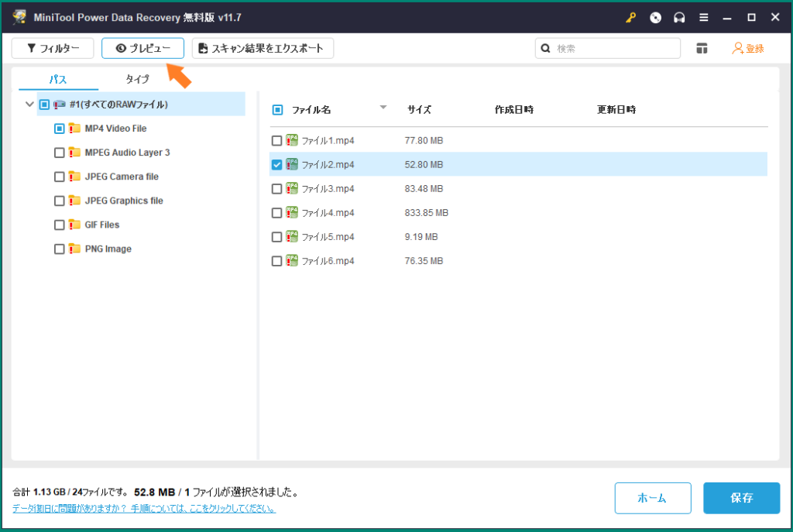Uncheck the ファイル2.mp4 checkbox
This screenshot has height=532, width=793.
coord(276,164)
